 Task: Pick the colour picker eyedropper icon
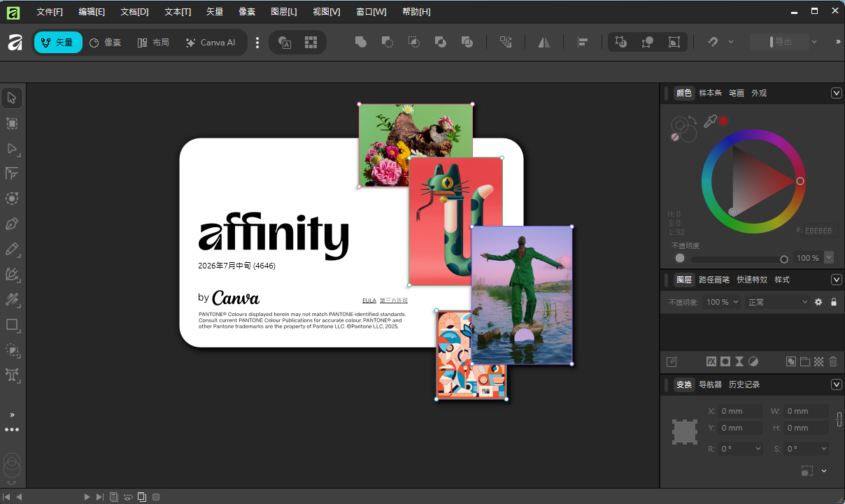(709, 122)
